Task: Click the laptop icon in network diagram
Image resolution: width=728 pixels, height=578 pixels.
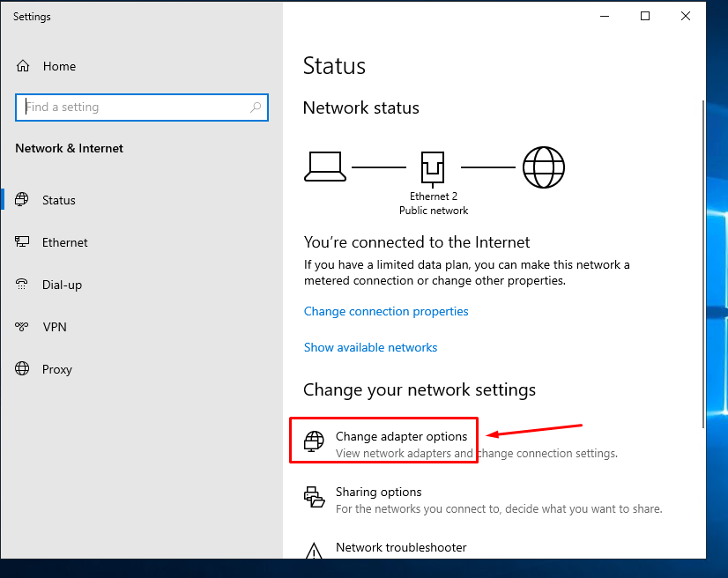Action: pyautogui.click(x=326, y=167)
